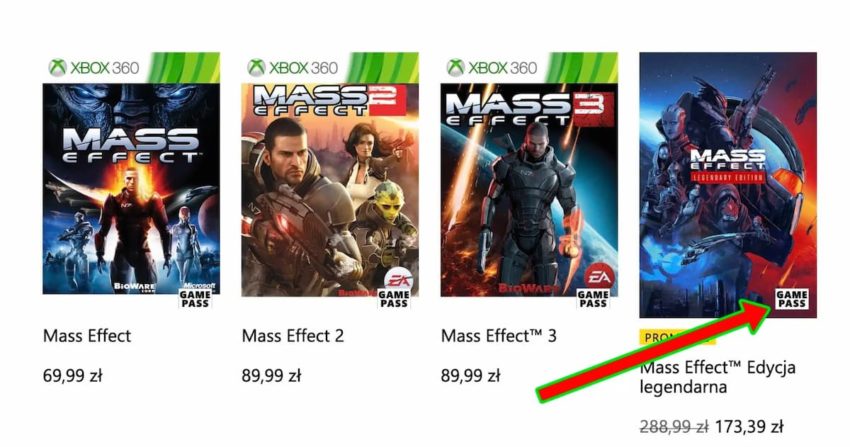850x447 pixels.
Task: Click Game Pass badge on Mass Effect cover
Action: [195, 299]
